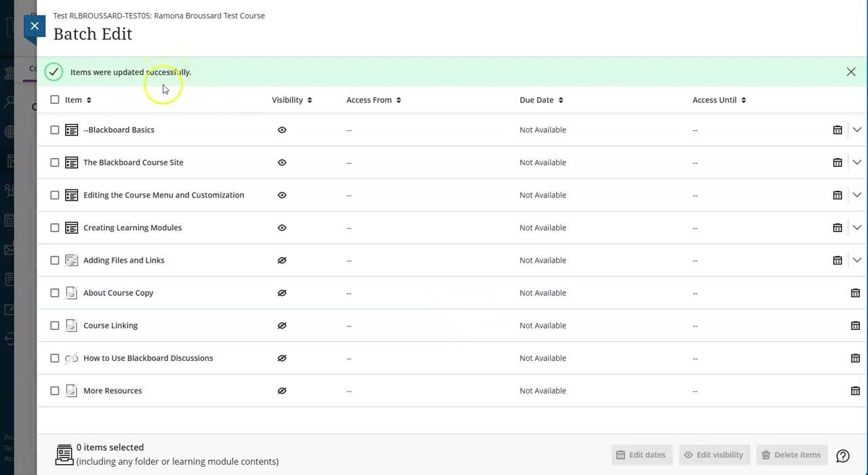This screenshot has height=475, width=868.
Task: Open calendar icon for --Blackboard Basics
Action: [837, 130]
